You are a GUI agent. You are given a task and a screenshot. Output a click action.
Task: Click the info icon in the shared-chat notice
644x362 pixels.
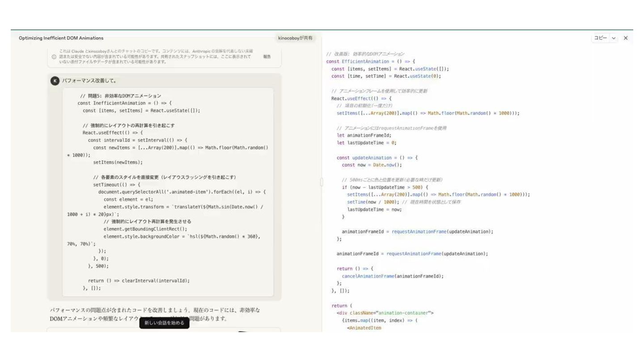click(x=54, y=57)
